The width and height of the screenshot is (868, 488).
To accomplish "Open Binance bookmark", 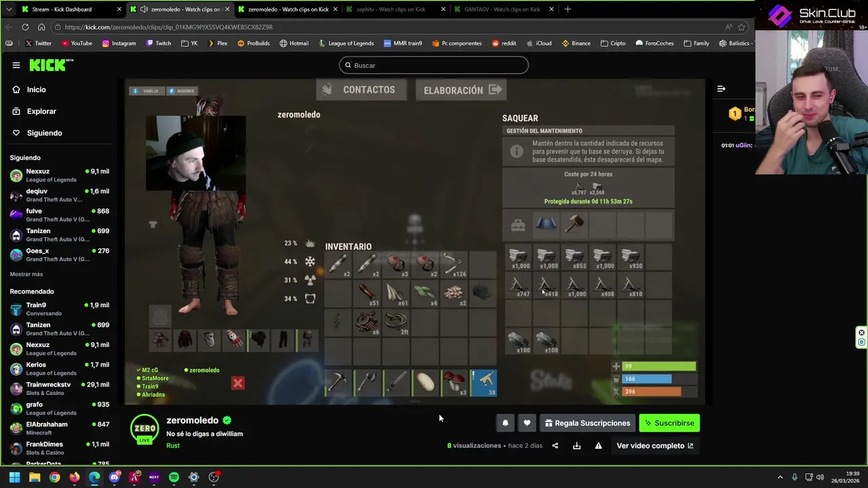I will tap(576, 43).
